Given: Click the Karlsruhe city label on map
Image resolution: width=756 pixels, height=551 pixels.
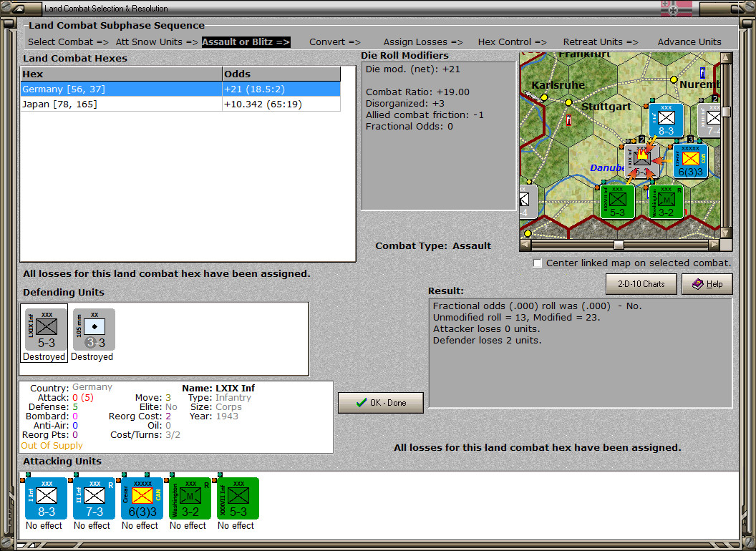Looking at the screenshot, I should (558, 85).
